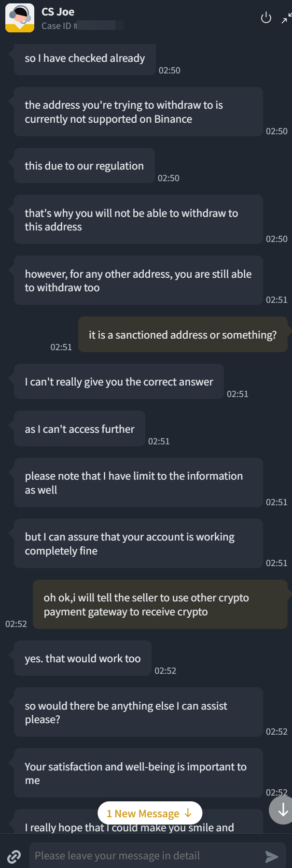The width and height of the screenshot is (292, 868).
Task: Click the "1 New Message" pill
Action: (150, 813)
